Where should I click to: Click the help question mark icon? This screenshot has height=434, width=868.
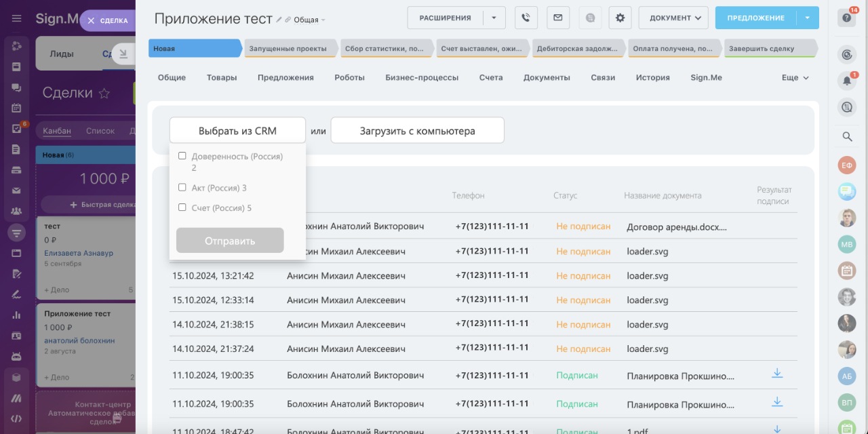tap(846, 18)
